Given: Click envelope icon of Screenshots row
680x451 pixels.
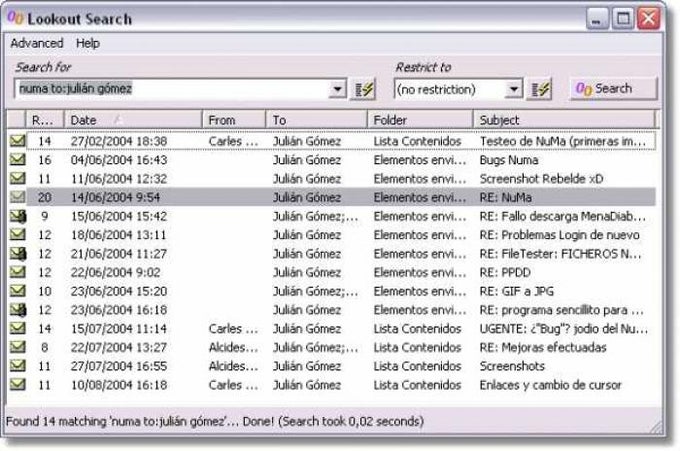Looking at the screenshot, I should pos(17,366).
